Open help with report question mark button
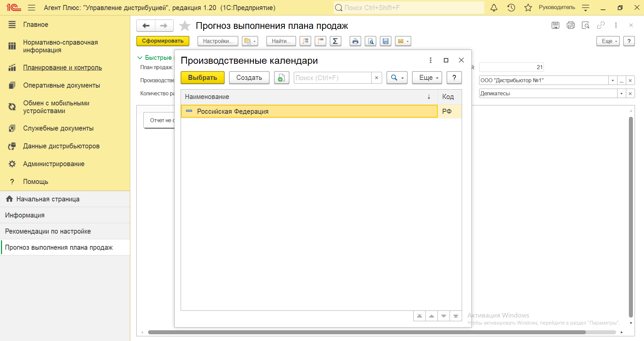Screen dimensions: 644x341 (x=629, y=41)
